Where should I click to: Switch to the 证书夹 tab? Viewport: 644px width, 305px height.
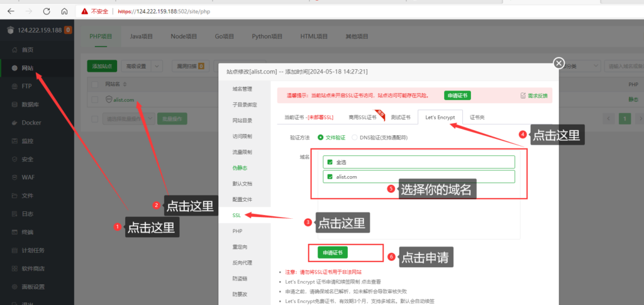(x=477, y=118)
